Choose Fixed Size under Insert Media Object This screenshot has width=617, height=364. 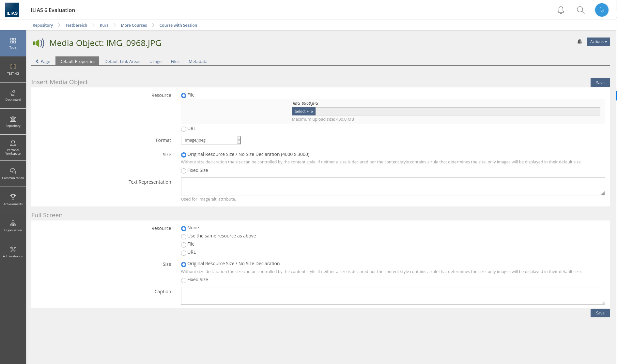point(184,171)
